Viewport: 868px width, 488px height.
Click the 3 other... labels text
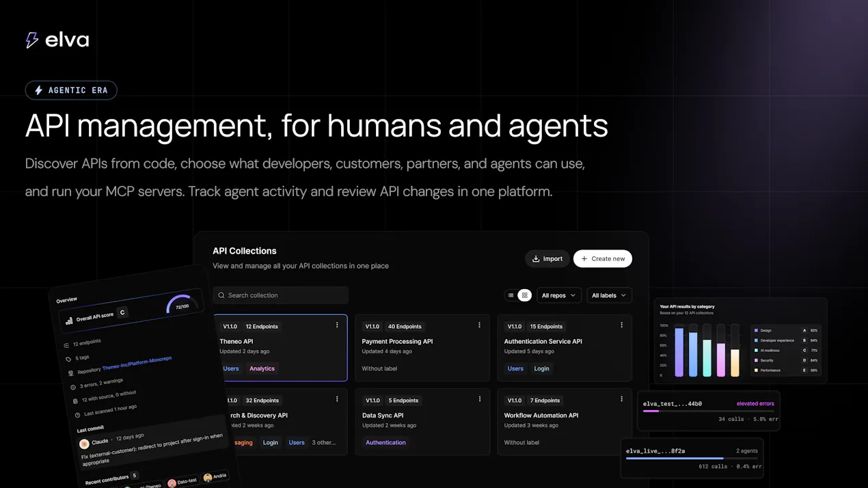click(324, 442)
